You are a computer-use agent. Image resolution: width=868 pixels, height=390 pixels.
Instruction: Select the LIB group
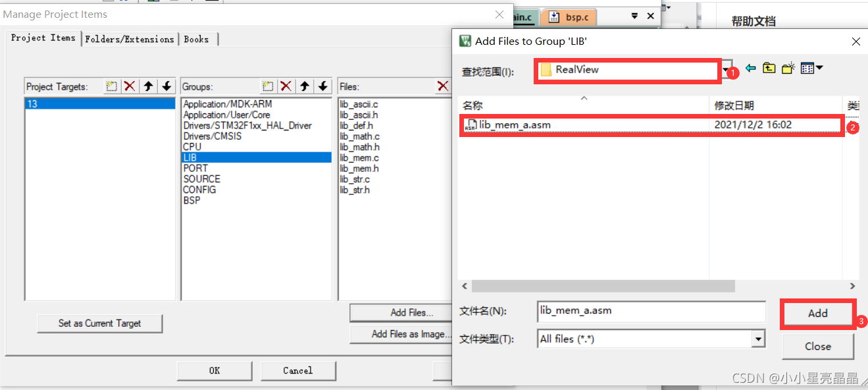click(x=257, y=157)
